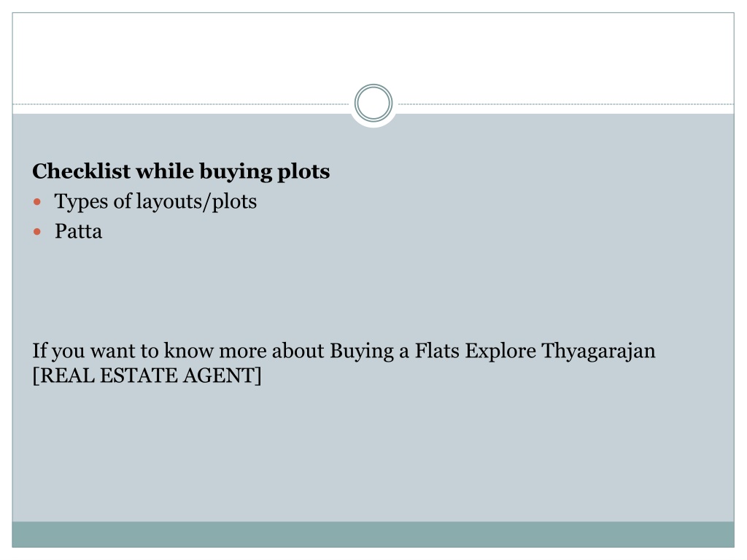Screen dimensions: 747x560
Task: Click the inner ring of the circle ornament
Action: (x=373, y=103)
